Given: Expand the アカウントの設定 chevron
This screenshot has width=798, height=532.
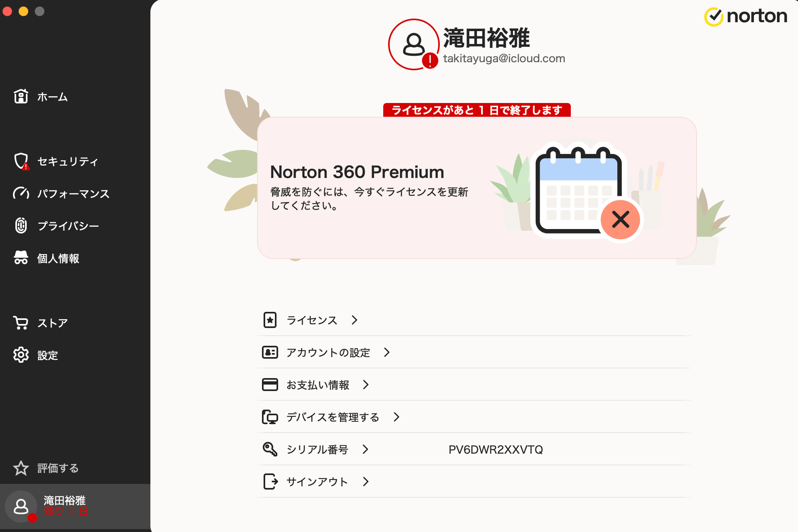Looking at the screenshot, I should pos(387,352).
